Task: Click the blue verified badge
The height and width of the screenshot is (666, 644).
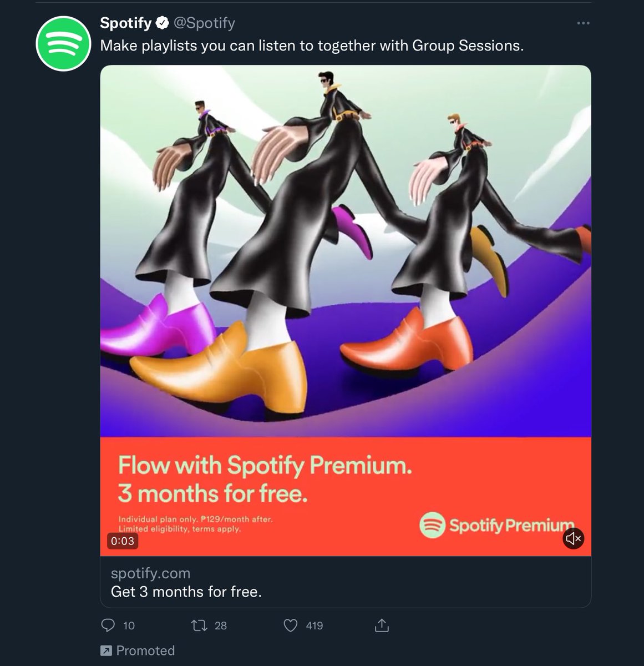Action: tap(162, 23)
